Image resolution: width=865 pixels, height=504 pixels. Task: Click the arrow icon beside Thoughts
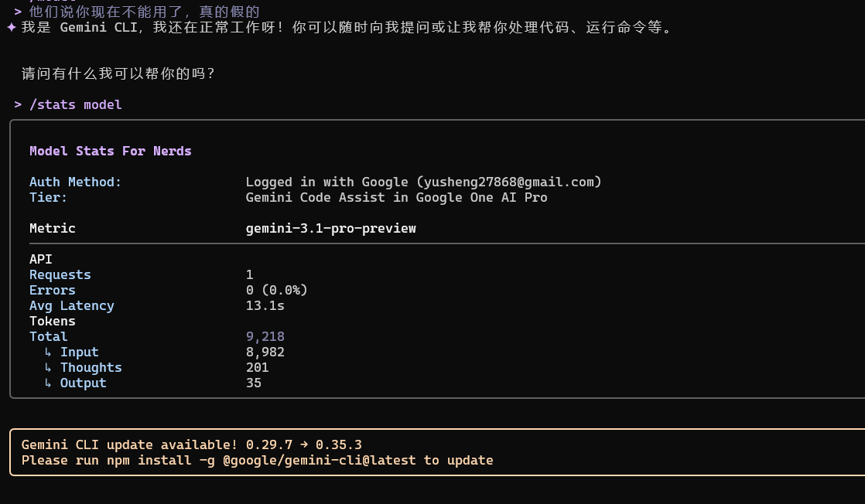pos(48,367)
